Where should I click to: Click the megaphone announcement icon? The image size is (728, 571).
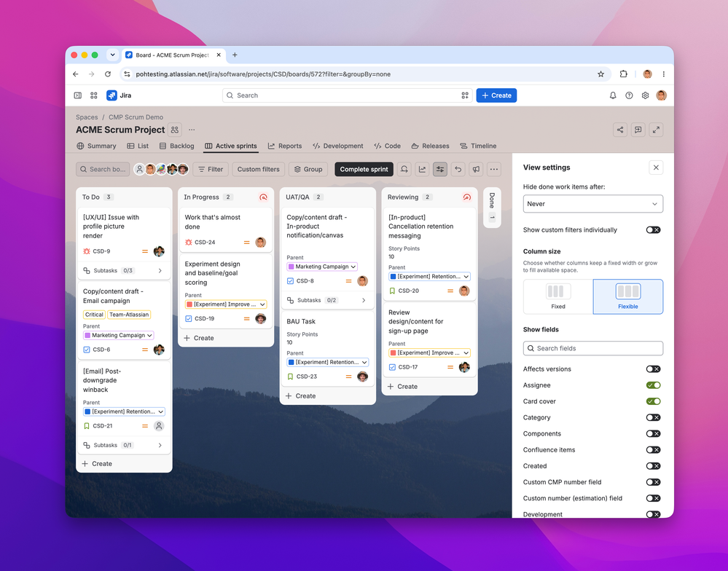476,169
